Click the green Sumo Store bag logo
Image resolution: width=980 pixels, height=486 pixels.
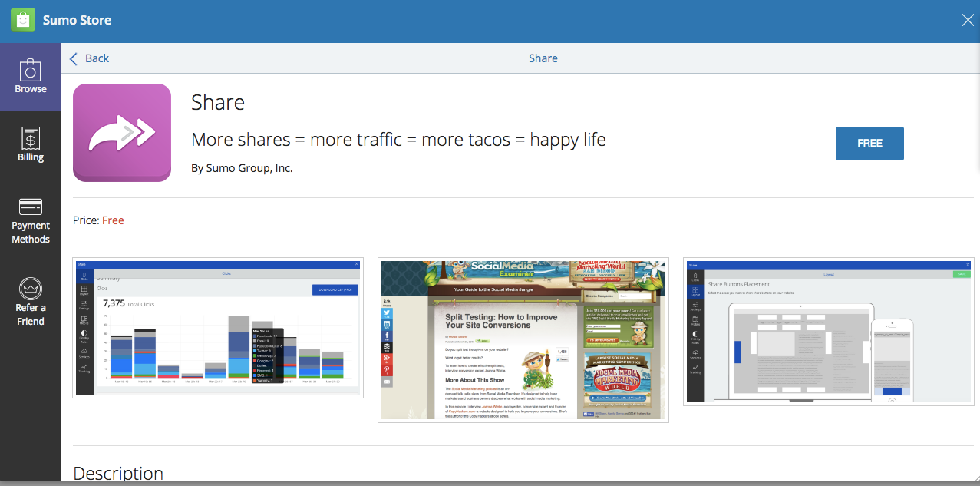[22, 20]
